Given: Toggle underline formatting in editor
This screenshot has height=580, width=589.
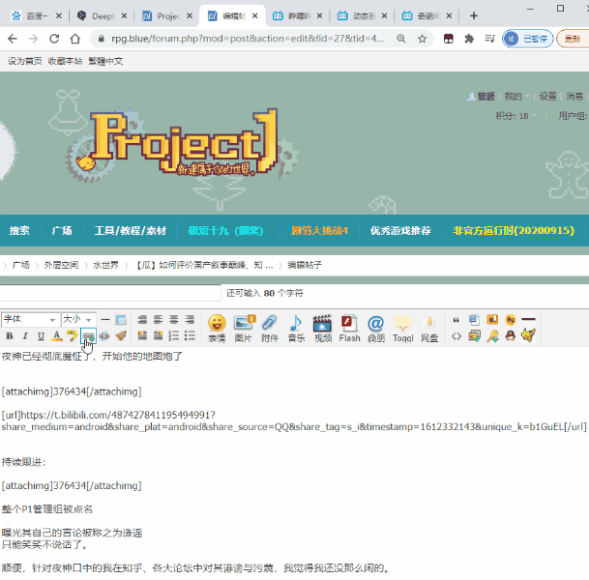Looking at the screenshot, I should coord(41,336).
